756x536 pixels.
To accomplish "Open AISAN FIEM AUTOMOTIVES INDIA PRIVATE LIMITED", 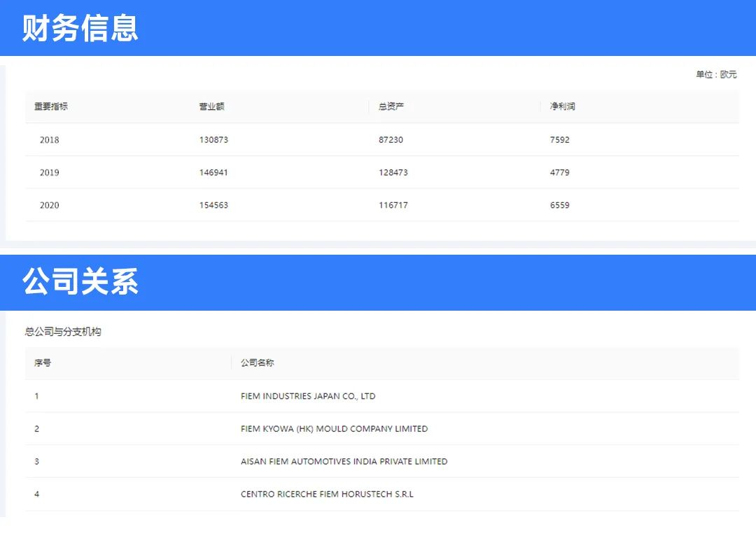I will pos(344,462).
